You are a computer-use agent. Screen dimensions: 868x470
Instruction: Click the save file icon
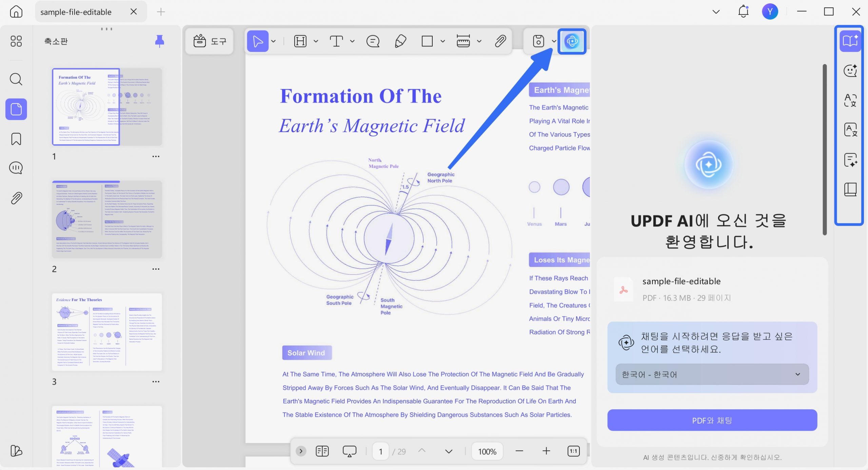pos(538,41)
